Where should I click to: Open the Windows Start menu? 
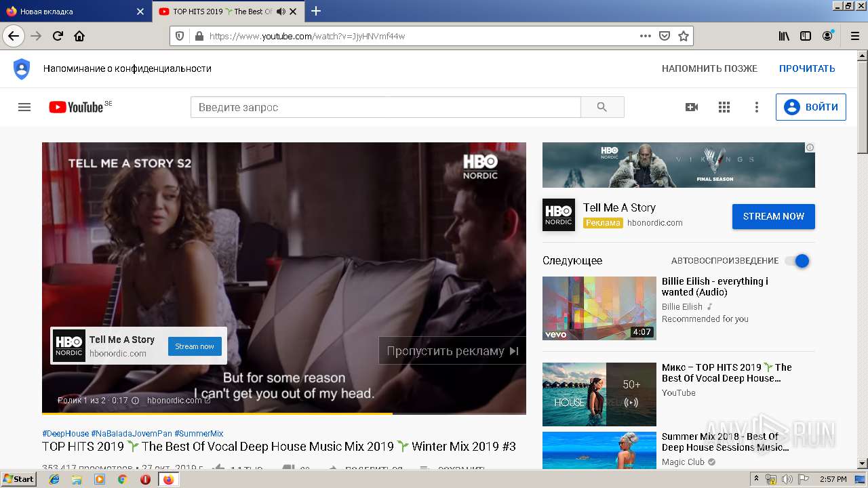click(18, 479)
